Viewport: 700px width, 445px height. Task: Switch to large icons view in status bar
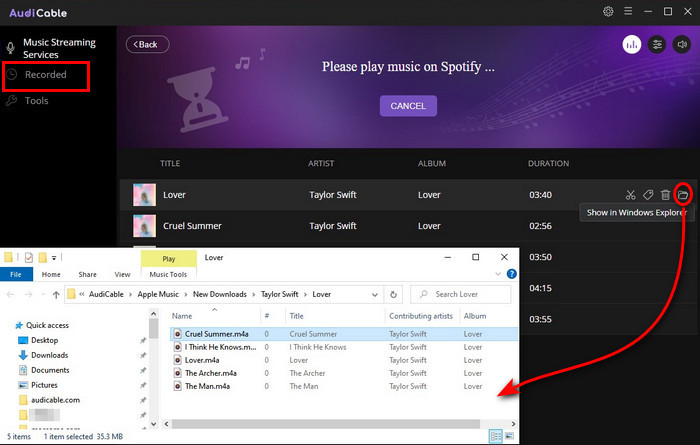[x=509, y=436]
